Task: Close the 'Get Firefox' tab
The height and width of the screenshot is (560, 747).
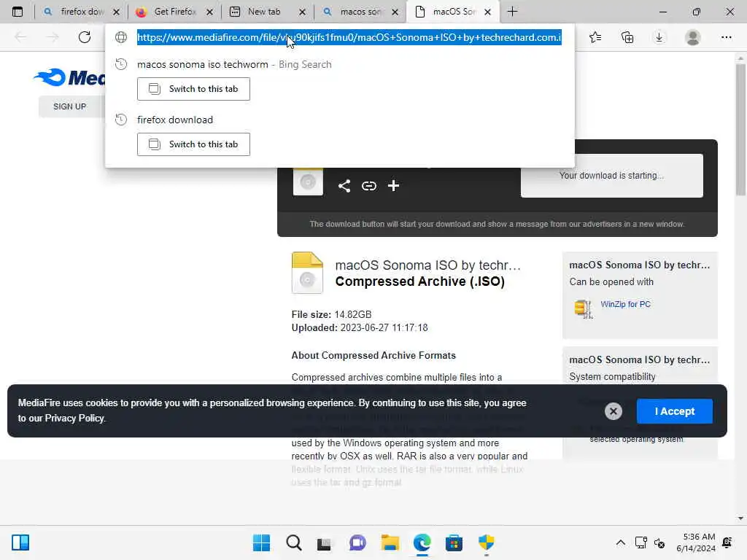Action: click(x=209, y=12)
